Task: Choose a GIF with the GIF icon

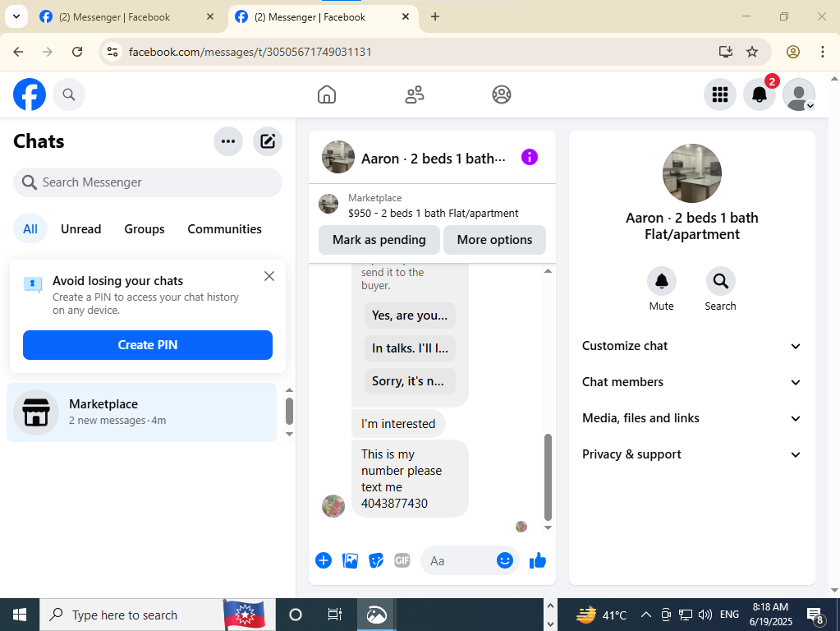Action: pyautogui.click(x=402, y=561)
